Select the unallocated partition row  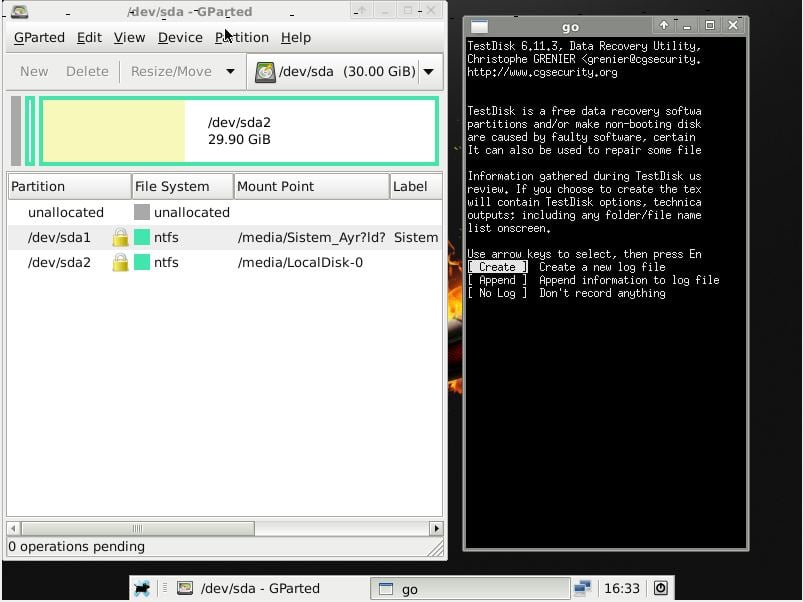tap(224, 212)
